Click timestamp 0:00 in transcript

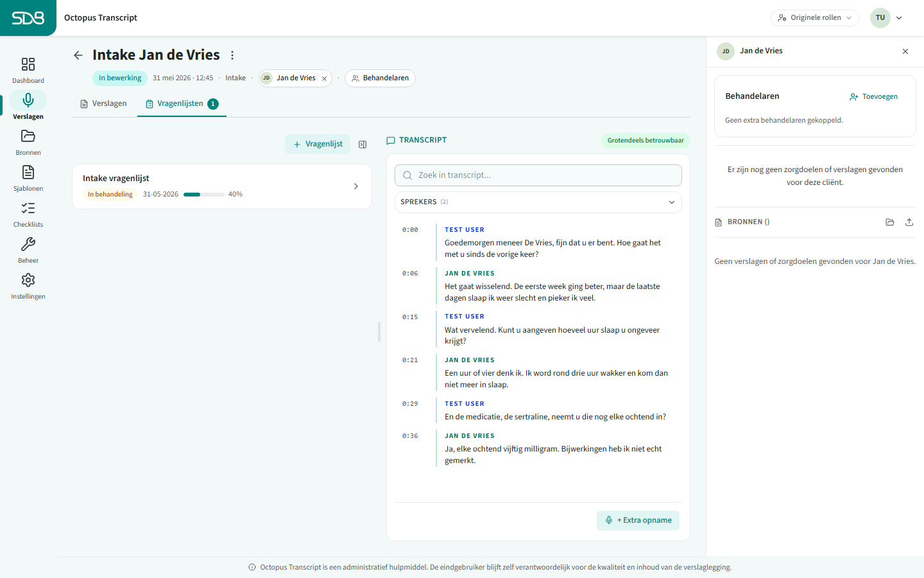click(x=410, y=230)
